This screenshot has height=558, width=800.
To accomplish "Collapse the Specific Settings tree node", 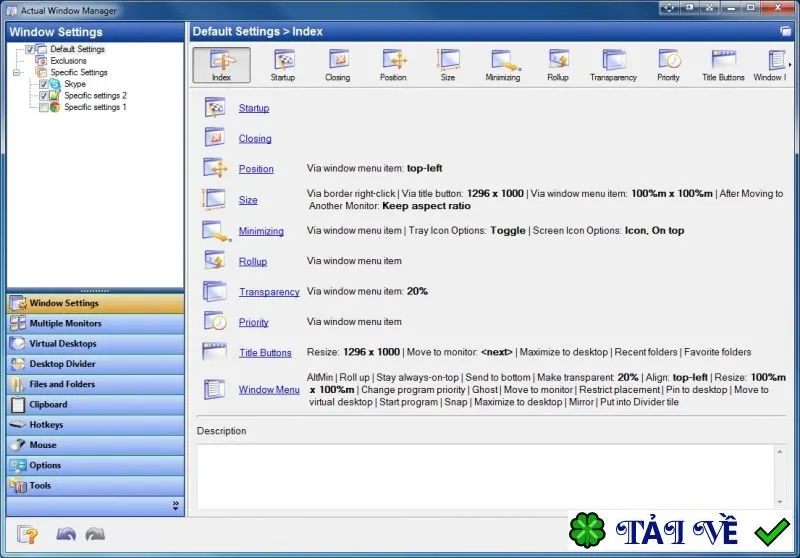I will (16, 72).
